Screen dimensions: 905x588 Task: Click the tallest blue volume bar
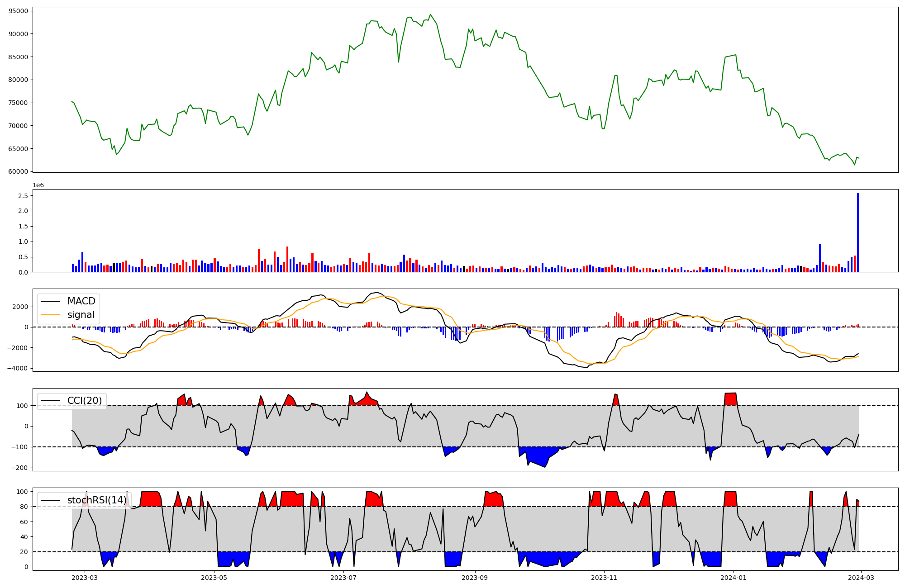[857, 233]
